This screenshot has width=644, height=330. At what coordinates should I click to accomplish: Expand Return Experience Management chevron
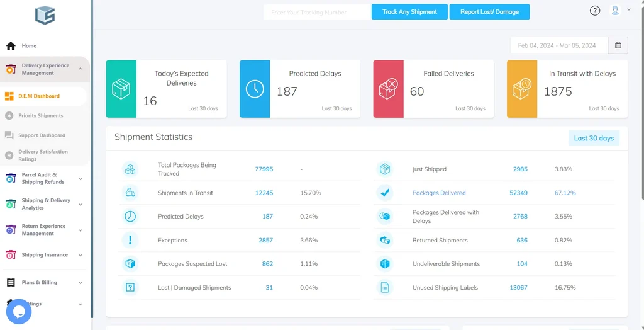coord(80,230)
